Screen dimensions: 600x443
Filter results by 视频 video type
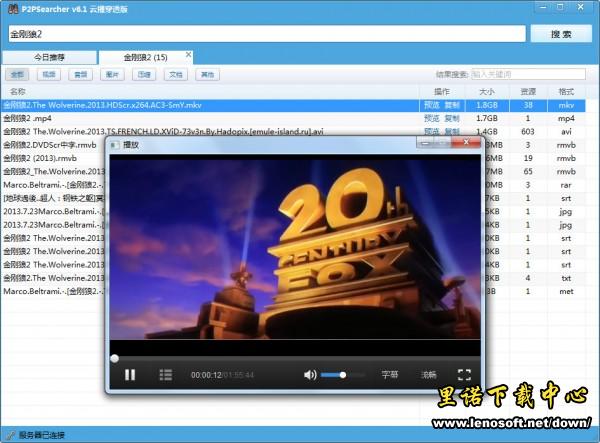tap(49, 75)
